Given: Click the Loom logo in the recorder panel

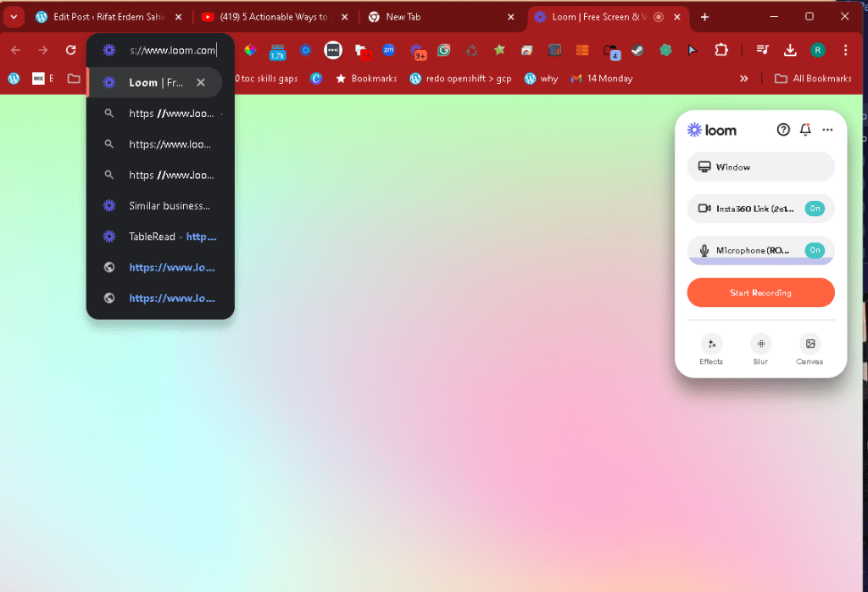Looking at the screenshot, I should (712, 130).
